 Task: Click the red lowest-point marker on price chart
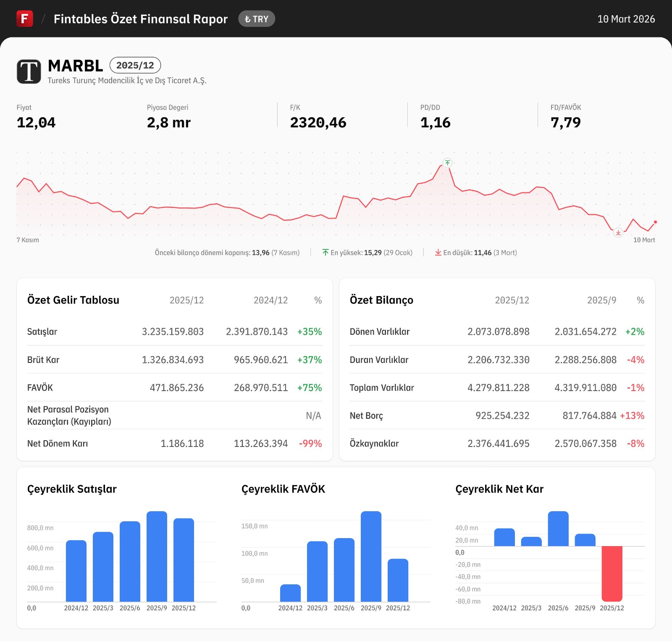coord(618,232)
